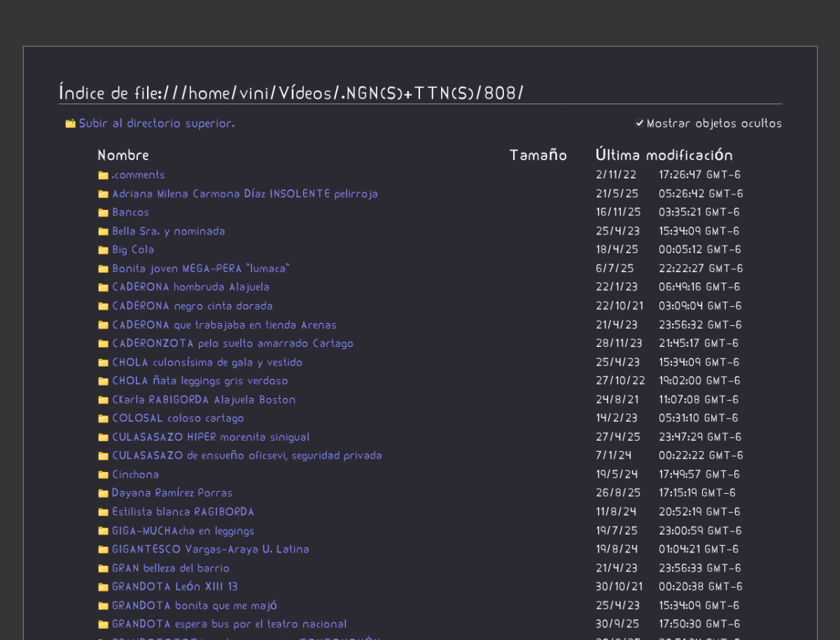This screenshot has height=640, width=840.
Task: Toggle Mostrar objetos ocultos
Action: tap(639, 122)
